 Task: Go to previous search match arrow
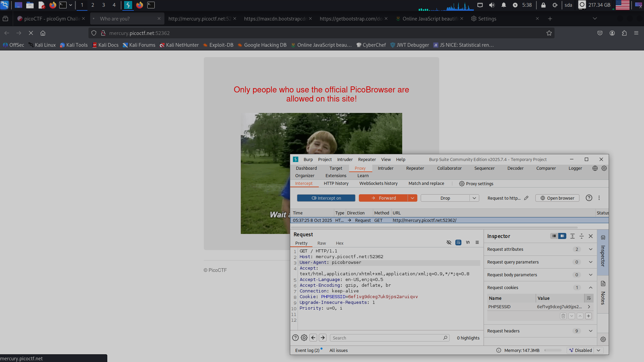click(313, 338)
